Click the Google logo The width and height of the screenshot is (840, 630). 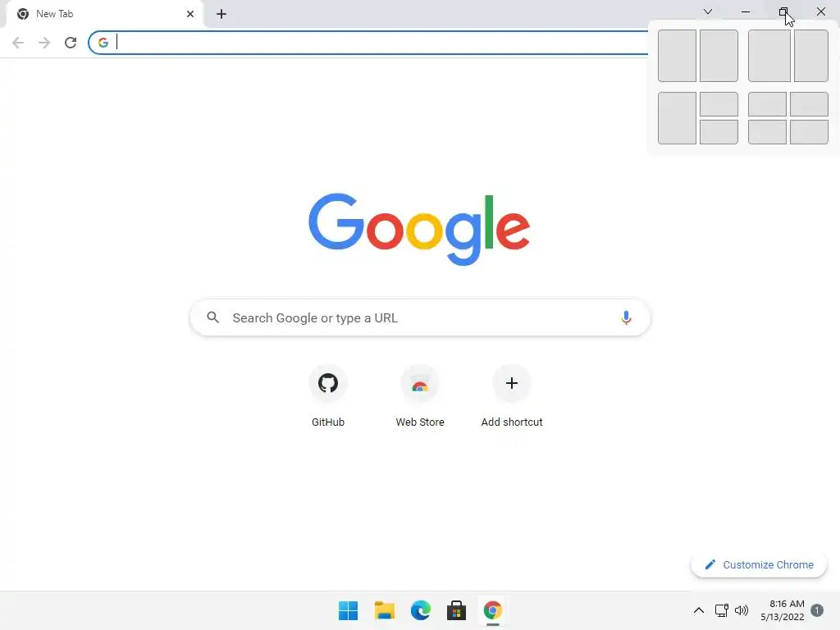tap(419, 230)
